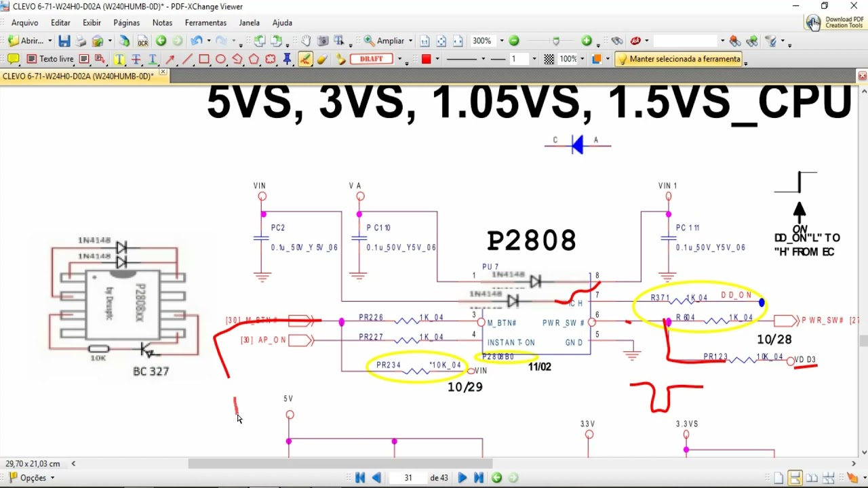Viewport: 868px width, 488px height.
Task: Open the Ferramentas menu
Action: (205, 22)
